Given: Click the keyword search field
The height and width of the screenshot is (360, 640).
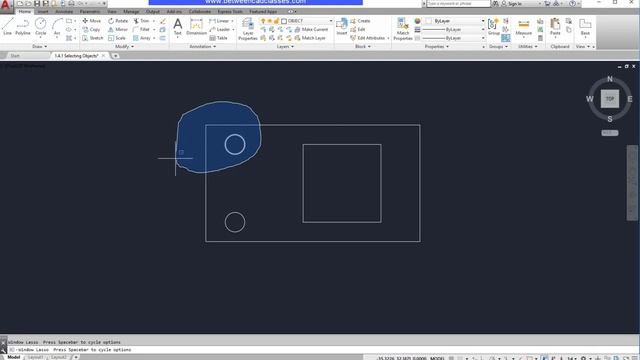Looking at the screenshot, I should coord(458,3).
